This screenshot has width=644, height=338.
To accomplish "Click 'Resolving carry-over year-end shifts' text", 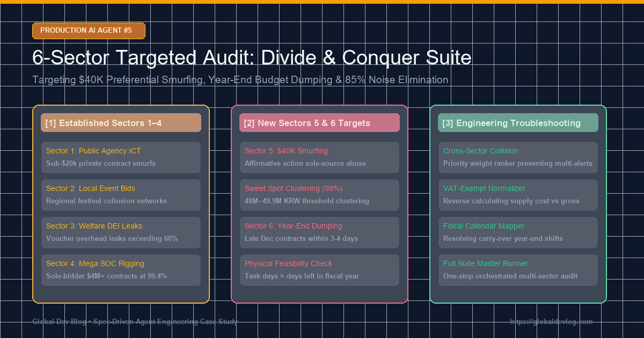I will pyautogui.click(x=503, y=238).
